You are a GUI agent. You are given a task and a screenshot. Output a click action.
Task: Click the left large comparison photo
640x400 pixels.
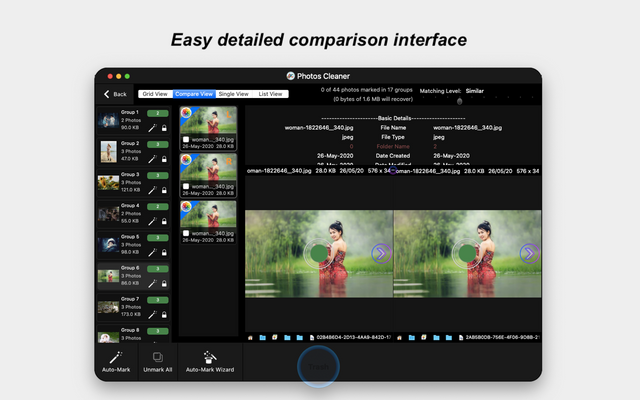tap(319, 253)
